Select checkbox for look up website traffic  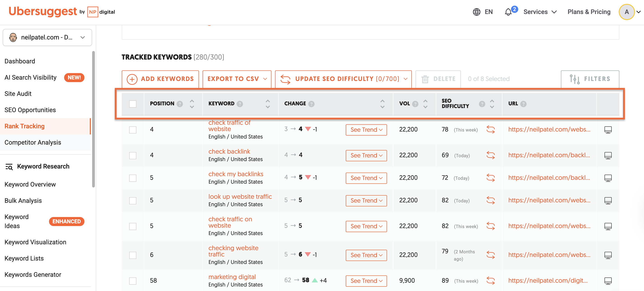133,201
